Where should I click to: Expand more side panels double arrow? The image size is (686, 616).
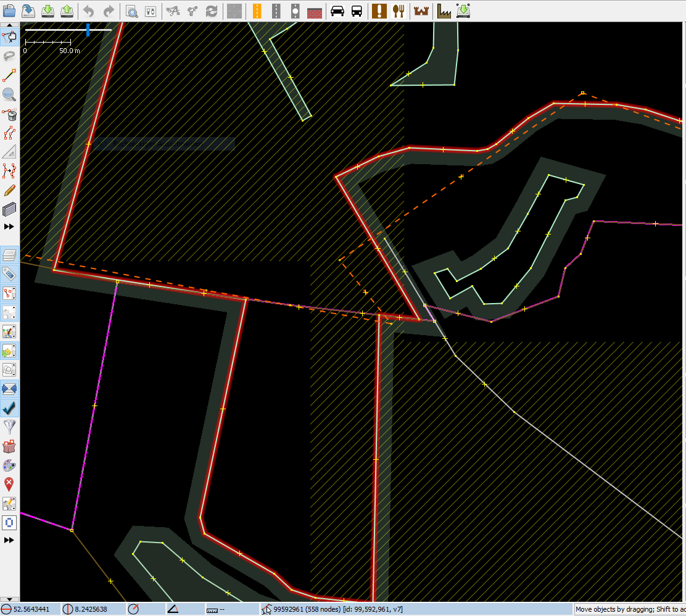pyautogui.click(x=9, y=540)
